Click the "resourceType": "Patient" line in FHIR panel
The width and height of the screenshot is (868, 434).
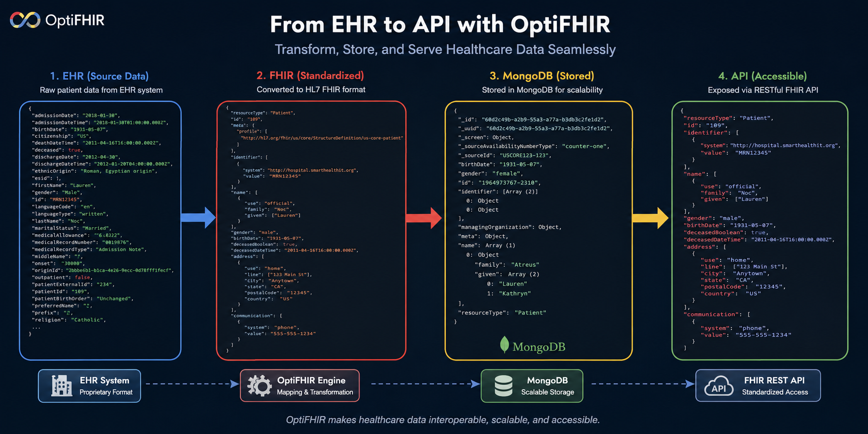point(263,113)
